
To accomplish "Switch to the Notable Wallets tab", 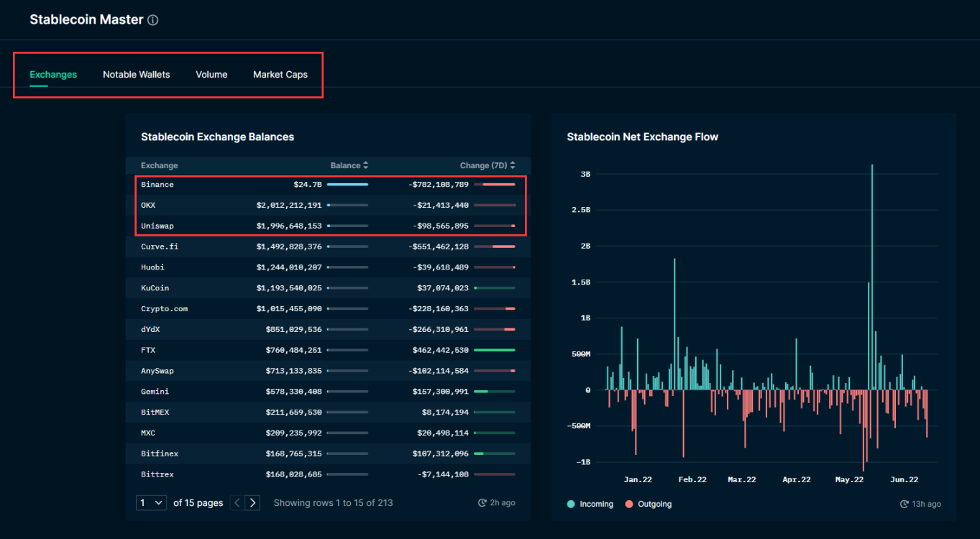I will 136,75.
